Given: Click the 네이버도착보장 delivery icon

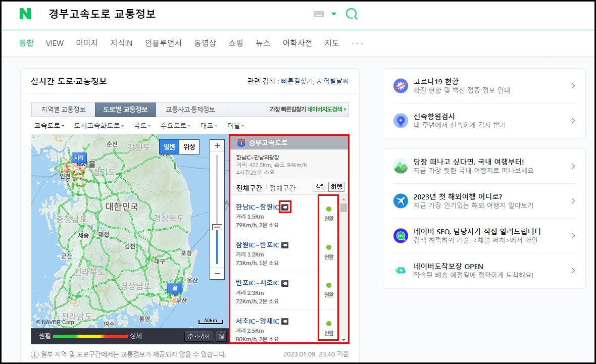Looking at the screenshot, I should coord(401,271).
